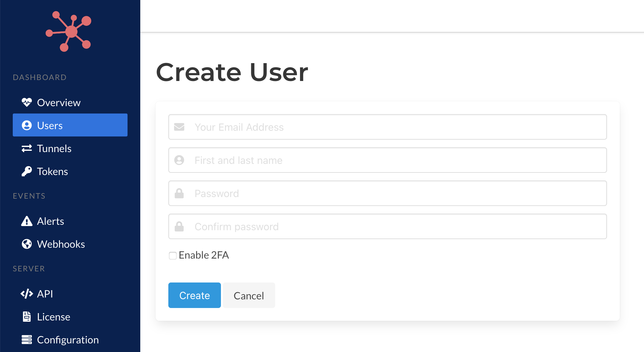Click the arrows icon beside Tunnels
This screenshot has height=352, width=644.
click(x=27, y=148)
